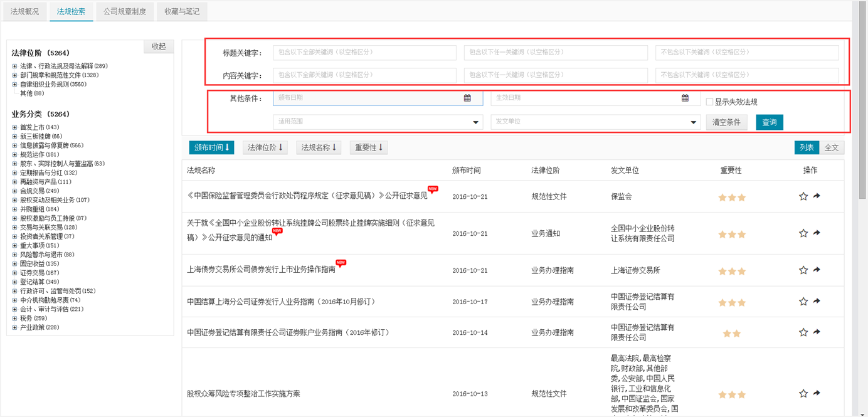Expand the 产业政策 category node
868x417 pixels.
coord(14,327)
